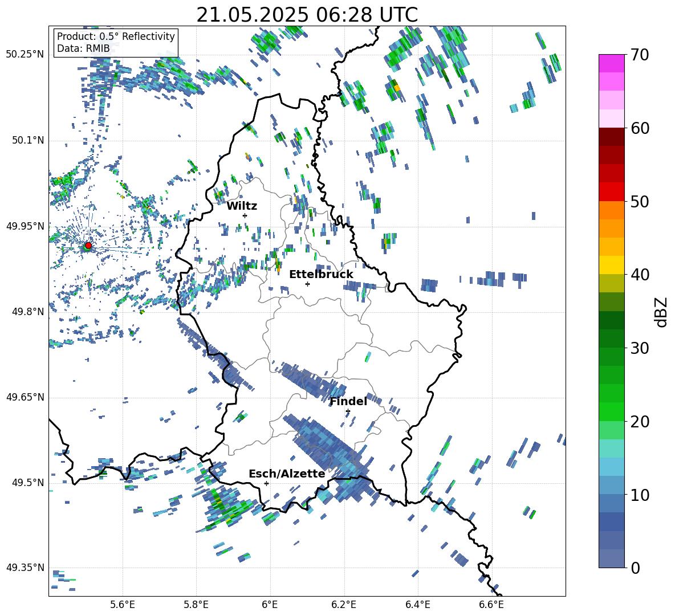Screen dimensions: 675x616
Task: Click the 6.4°E longitude label
Action: point(417,605)
